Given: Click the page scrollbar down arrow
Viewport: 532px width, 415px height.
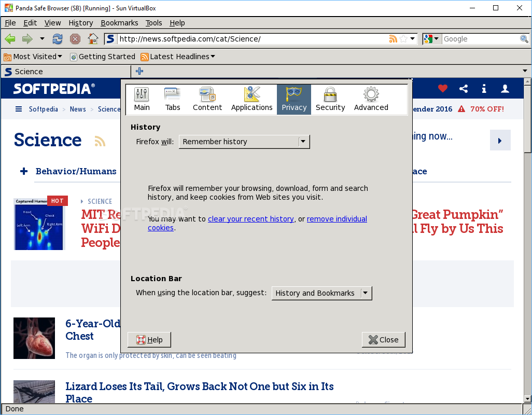Looking at the screenshot, I should (527, 399).
